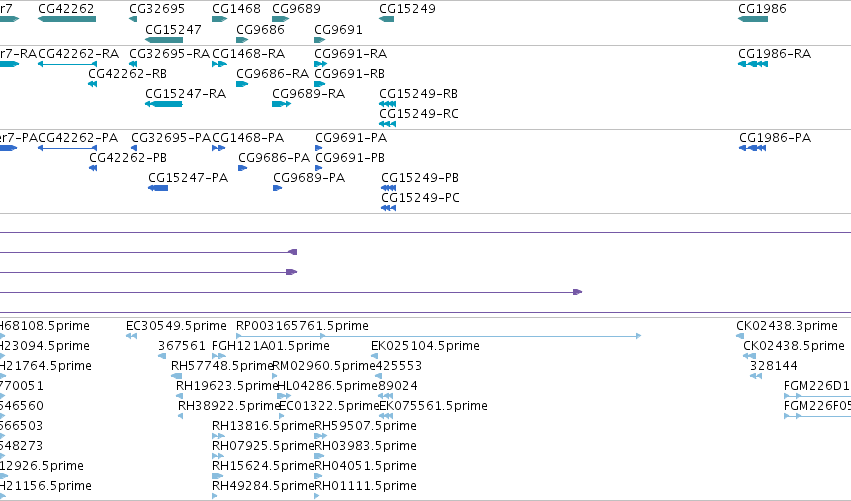This screenshot has height=501, width=851.
Task: Click the CG15249 gene arrow
Action: click(x=386, y=19)
